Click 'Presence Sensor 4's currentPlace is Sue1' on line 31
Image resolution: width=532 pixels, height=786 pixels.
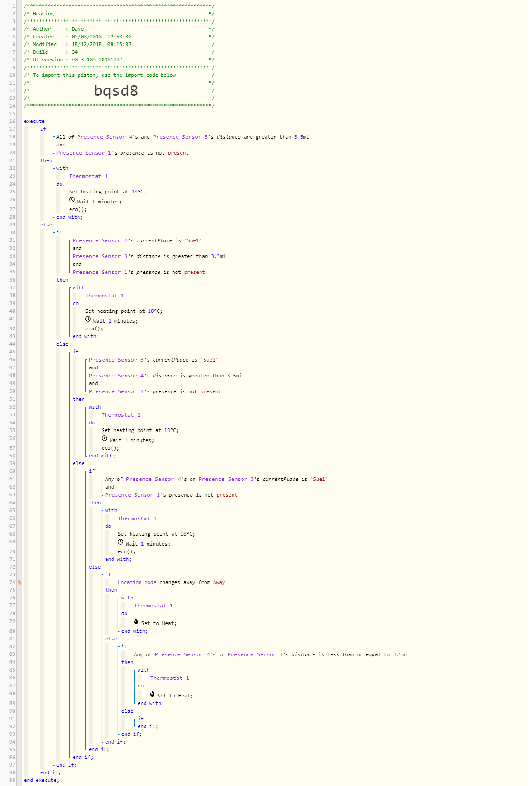click(x=137, y=240)
